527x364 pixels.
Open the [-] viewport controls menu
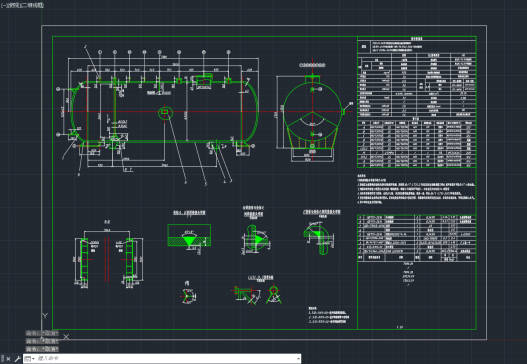click(4, 5)
